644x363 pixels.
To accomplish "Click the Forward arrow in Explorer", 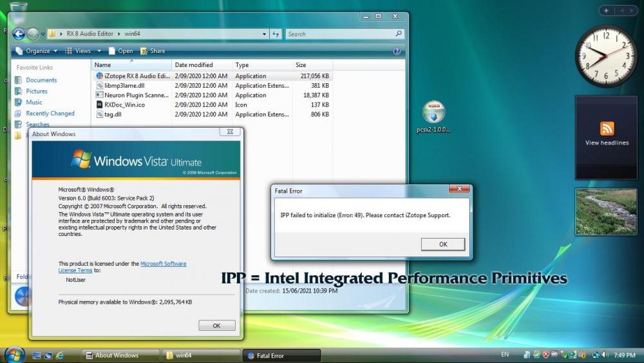I will coord(33,34).
